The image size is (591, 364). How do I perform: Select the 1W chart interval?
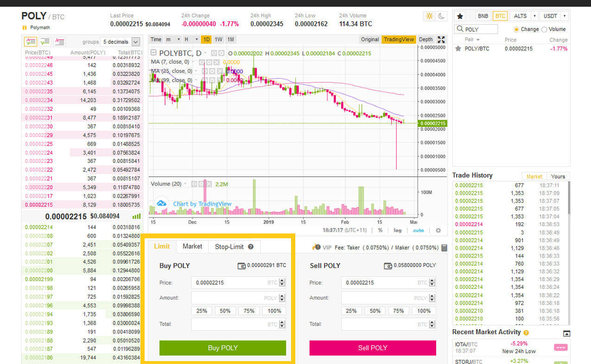pos(219,39)
